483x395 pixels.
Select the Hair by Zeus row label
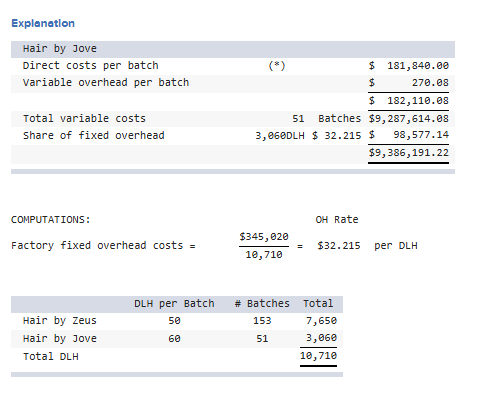point(60,321)
